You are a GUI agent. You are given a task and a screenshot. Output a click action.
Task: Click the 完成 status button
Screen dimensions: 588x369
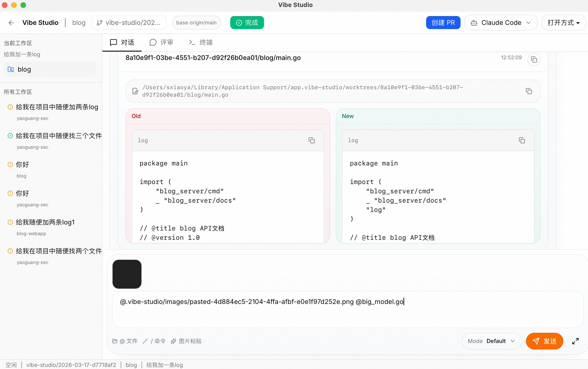[x=247, y=23]
